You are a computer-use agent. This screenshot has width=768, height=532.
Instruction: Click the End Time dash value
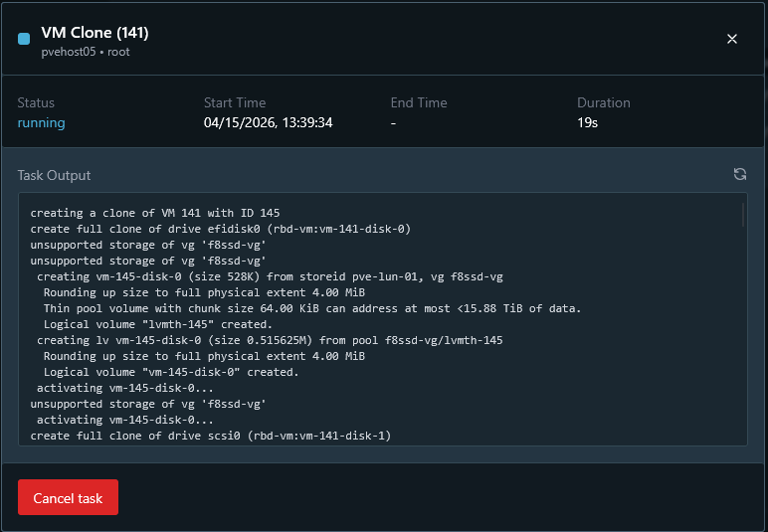click(394, 123)
